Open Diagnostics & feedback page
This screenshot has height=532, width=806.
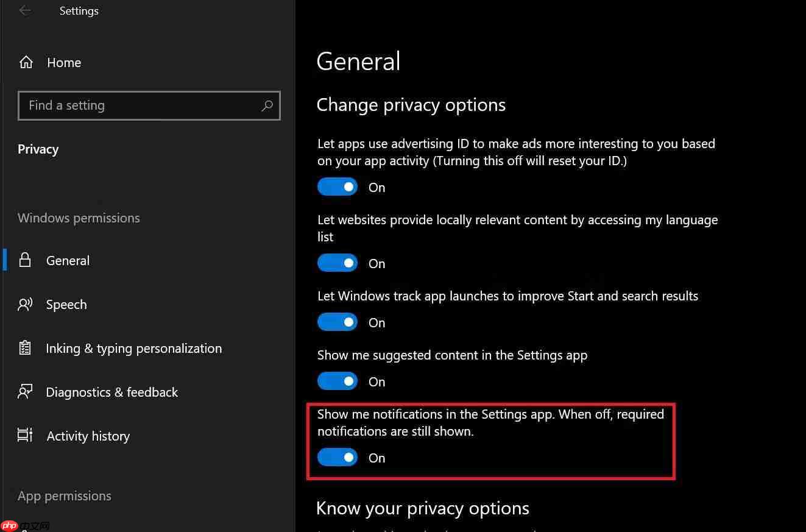[111, 392]
